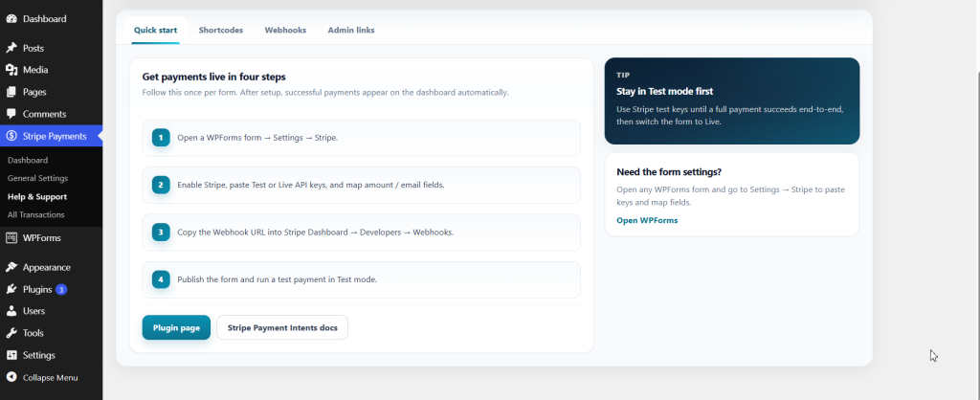The height and width of the screenshot is (400, 980).
Task: Click the Pages icon in sidebar
Action: point(11,92)
